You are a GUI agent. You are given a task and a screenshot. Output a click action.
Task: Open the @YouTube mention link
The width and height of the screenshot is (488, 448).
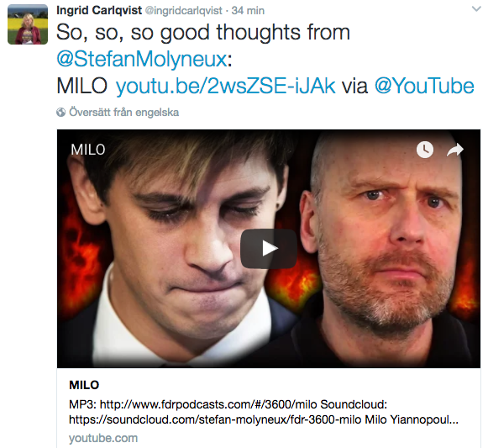424,86
